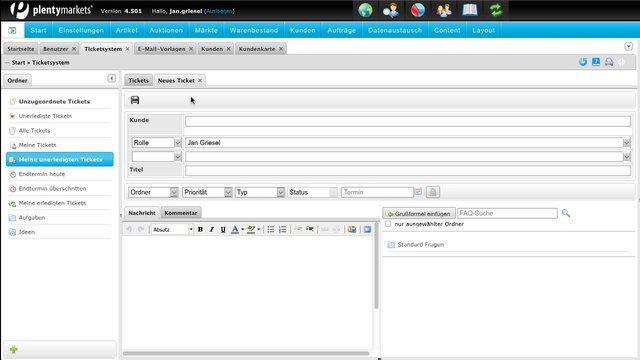The height and width of the screenshot is (360, 640).
Task: Click the FAQ search magnifier icon
Action: [566, 213]
